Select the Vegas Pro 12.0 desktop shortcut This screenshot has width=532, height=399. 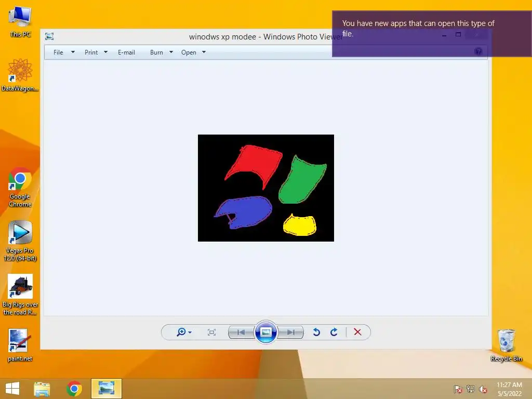pyautogui.click(x=20, y=241)
